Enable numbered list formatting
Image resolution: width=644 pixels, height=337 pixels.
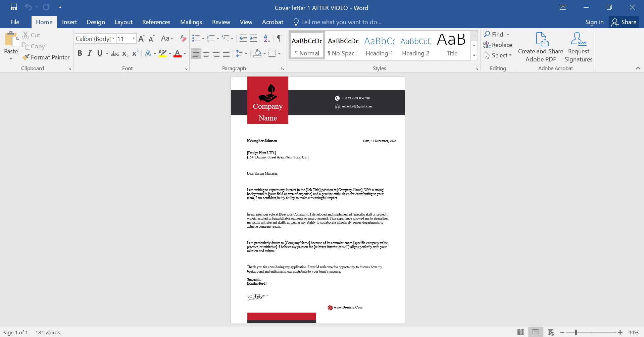point(211,38)
